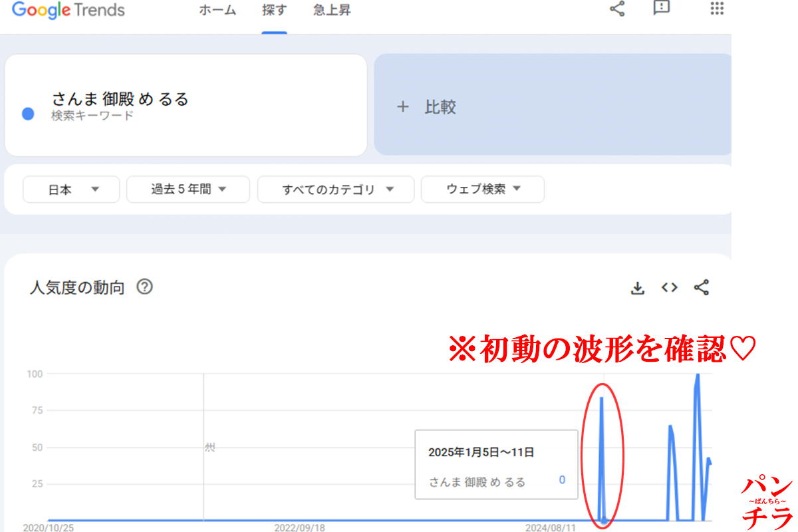Click the share icon in the top bar

pyautogui.click(x=616, y=9)
